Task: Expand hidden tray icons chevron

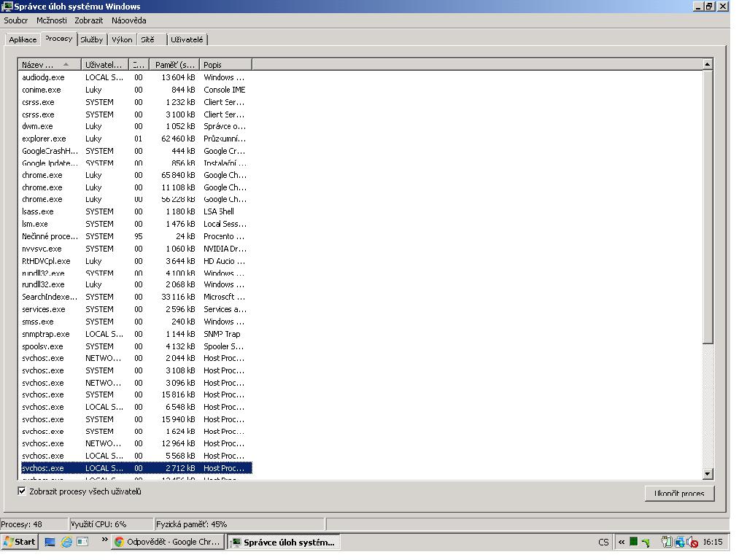Action: point(622,542)
